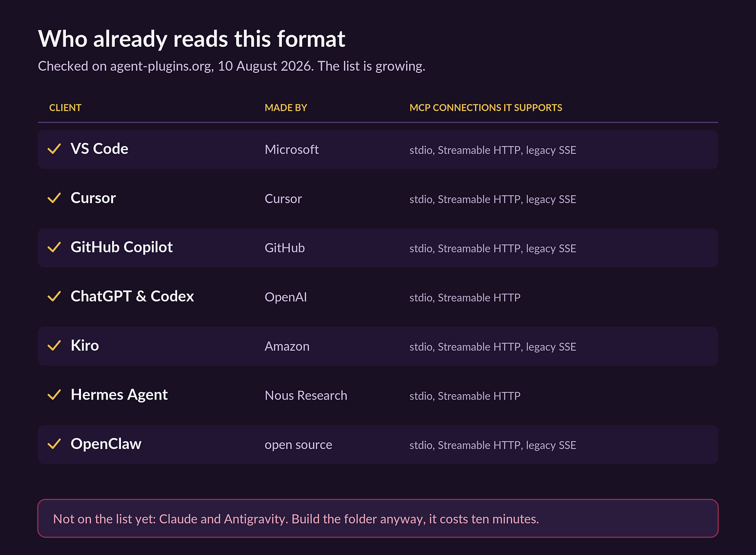Viewport: 756px width, 555px height.
Task: Select the 'VS Code' client name
Action: 99,149
